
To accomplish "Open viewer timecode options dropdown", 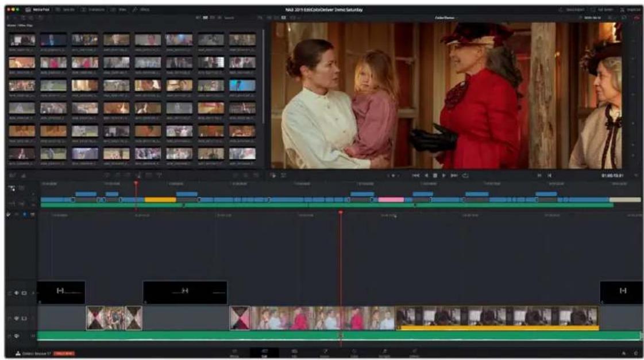I will (x=636, y=175).
